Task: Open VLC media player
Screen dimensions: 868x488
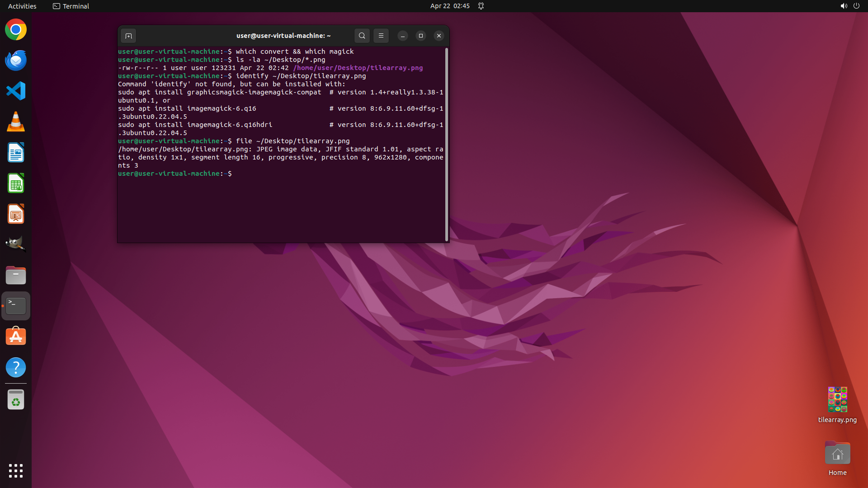Action: coord(16,122)
